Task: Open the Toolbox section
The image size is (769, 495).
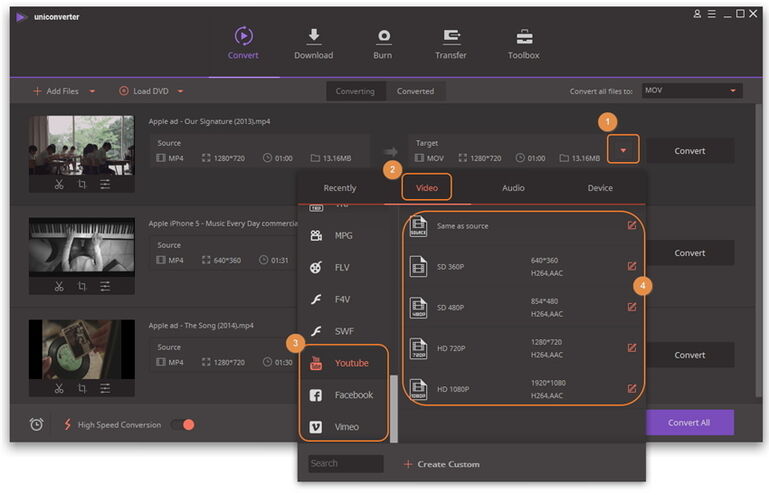Action: (x=523, y=37)
